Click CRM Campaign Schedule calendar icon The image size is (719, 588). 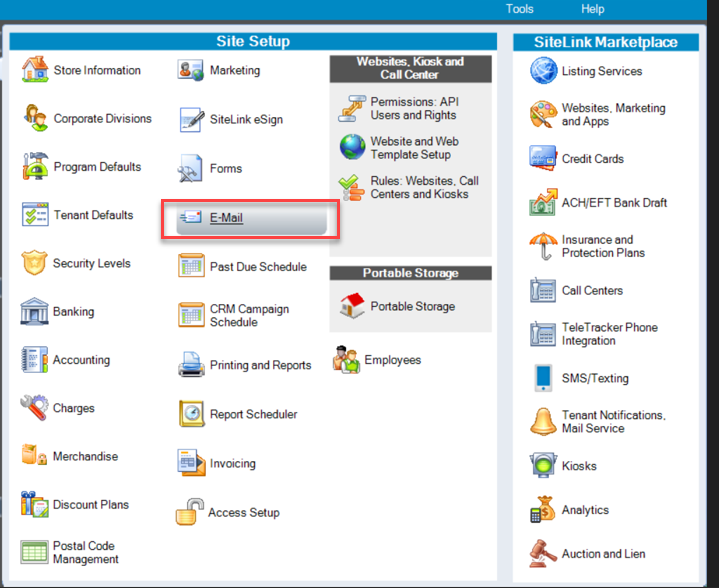click(191, 315)
